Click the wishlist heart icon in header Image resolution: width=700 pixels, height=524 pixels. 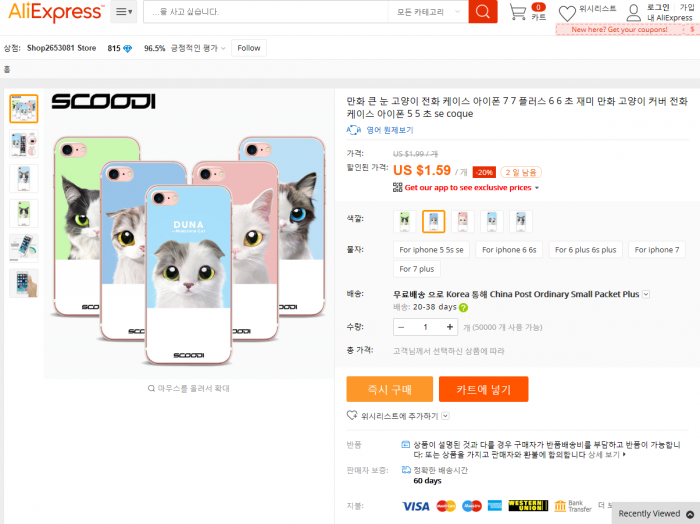(567, 14)
